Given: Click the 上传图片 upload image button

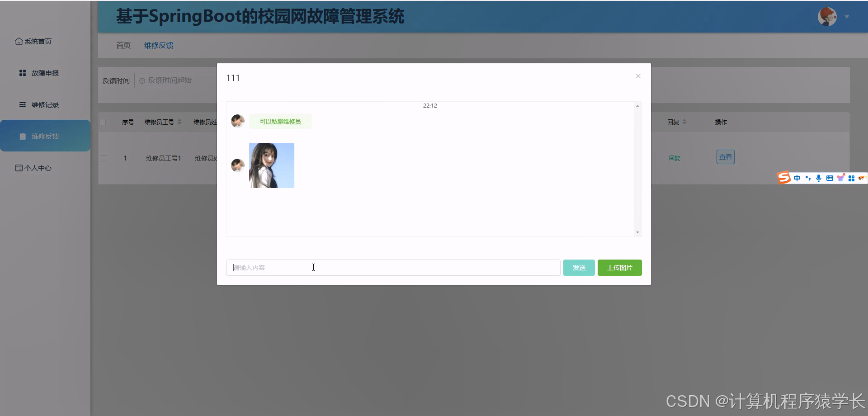Looking at the screenshot, I should pos(619,267).
